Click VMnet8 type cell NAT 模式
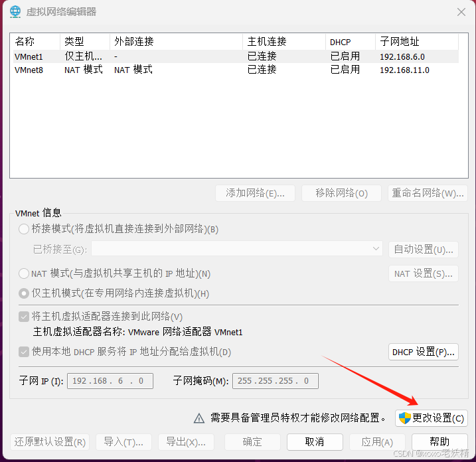The height and width of the screenshot is (462, 476). (x=84, y=70)
